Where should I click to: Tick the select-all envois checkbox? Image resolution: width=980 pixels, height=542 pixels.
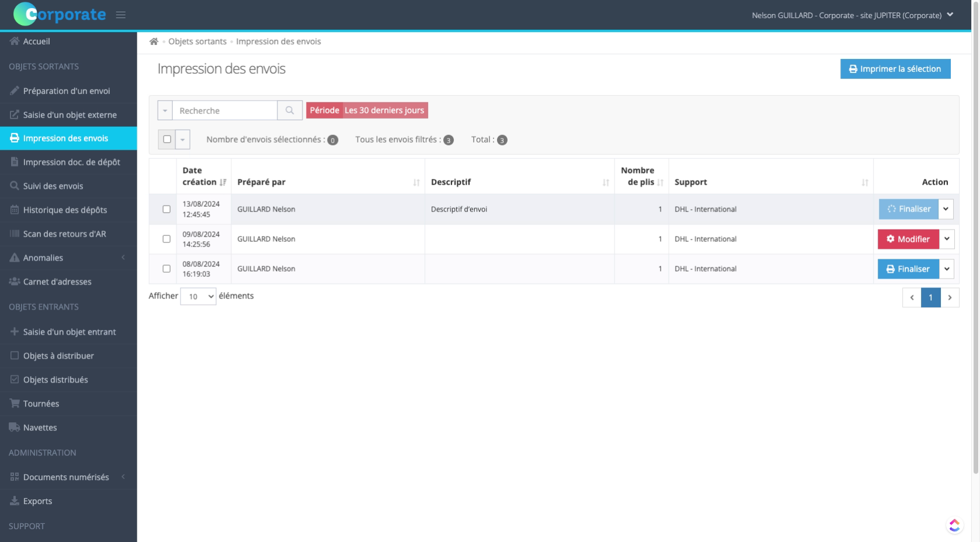[167, 139]
